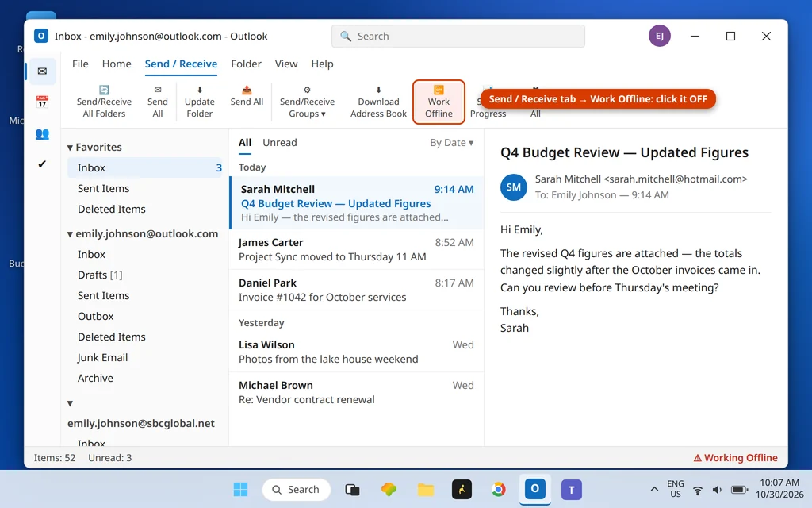Open Deleted Items under Favorites
Screen dimensions: 812x508
click(145, 210)
